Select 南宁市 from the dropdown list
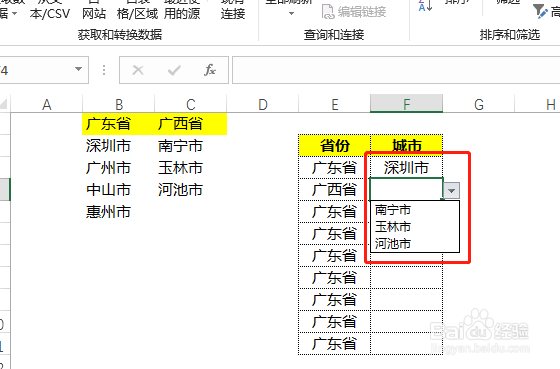This screenshot has height=369, width=560. pyautogui.click(x=415, y=210)
